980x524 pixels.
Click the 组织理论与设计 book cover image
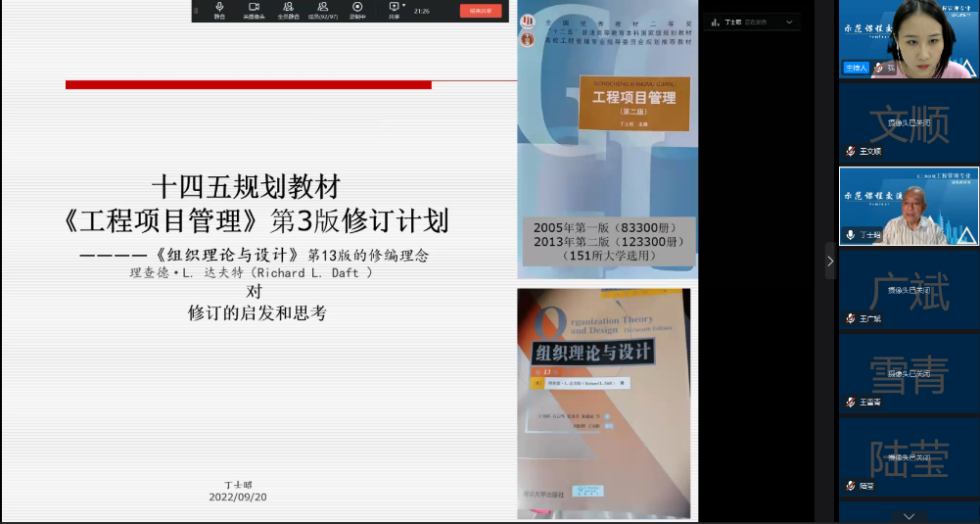tap(603, 403)
